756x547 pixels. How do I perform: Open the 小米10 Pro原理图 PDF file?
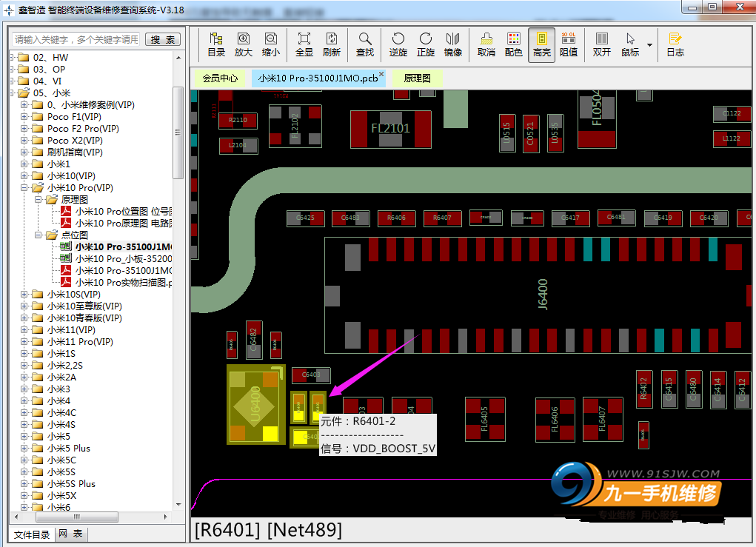(x=124, y=223)
